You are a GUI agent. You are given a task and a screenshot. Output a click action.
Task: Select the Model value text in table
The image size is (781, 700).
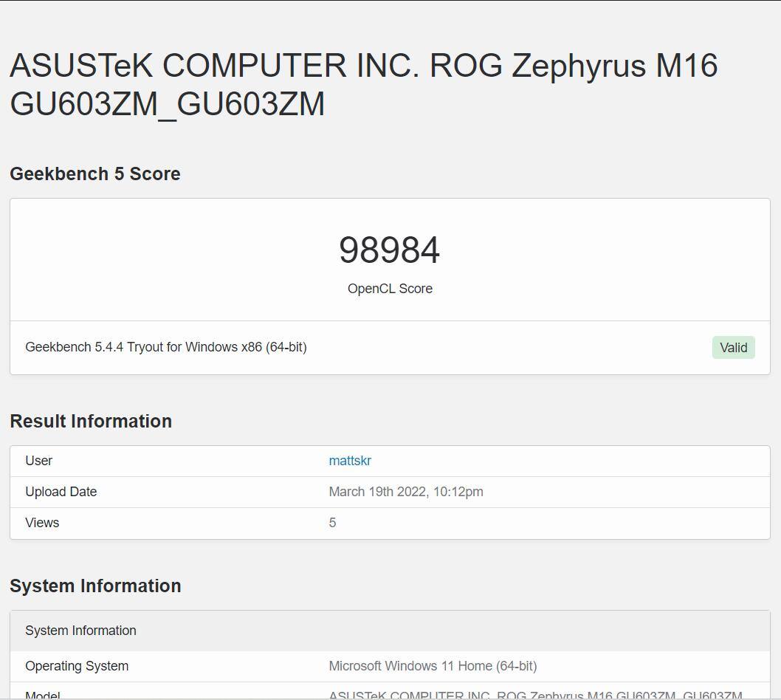[535, 694]
